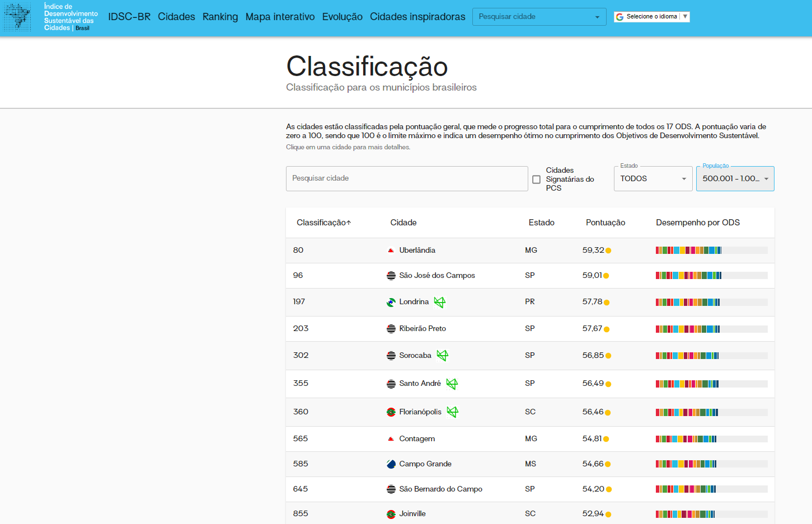812x524 pixels.
Task: Click the green PCS signatory icon beside Sorocaba
Action: [442, 356]
